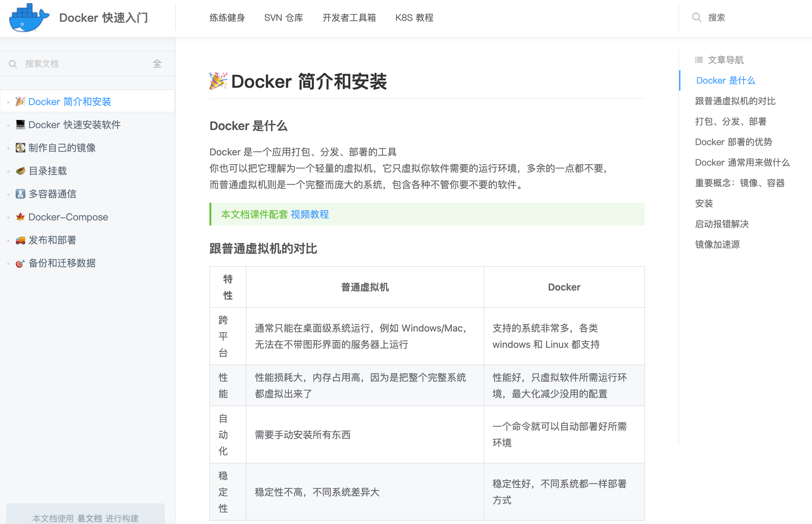Click the 跟普通虚拟机的对比 article heading

(x=263, y=249)
